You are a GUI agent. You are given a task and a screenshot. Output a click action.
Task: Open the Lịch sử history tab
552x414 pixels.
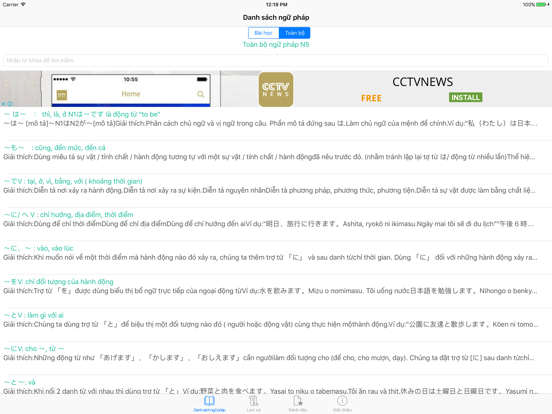pos(253,403)
